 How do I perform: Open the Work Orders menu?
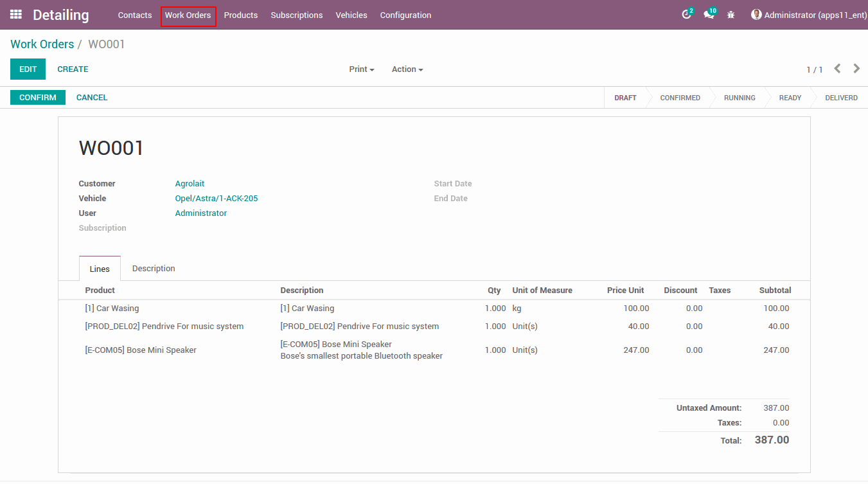tap(188, 15)
